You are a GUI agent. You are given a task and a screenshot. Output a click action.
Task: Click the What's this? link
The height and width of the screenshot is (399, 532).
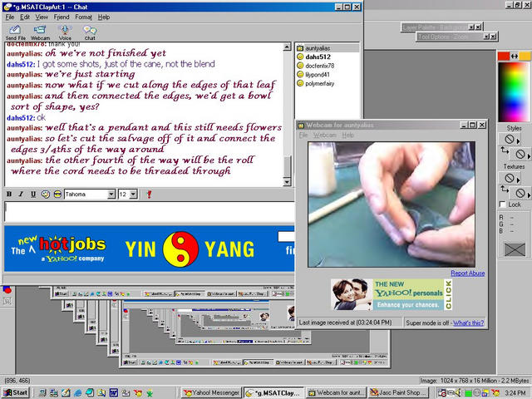click(468, 323)
